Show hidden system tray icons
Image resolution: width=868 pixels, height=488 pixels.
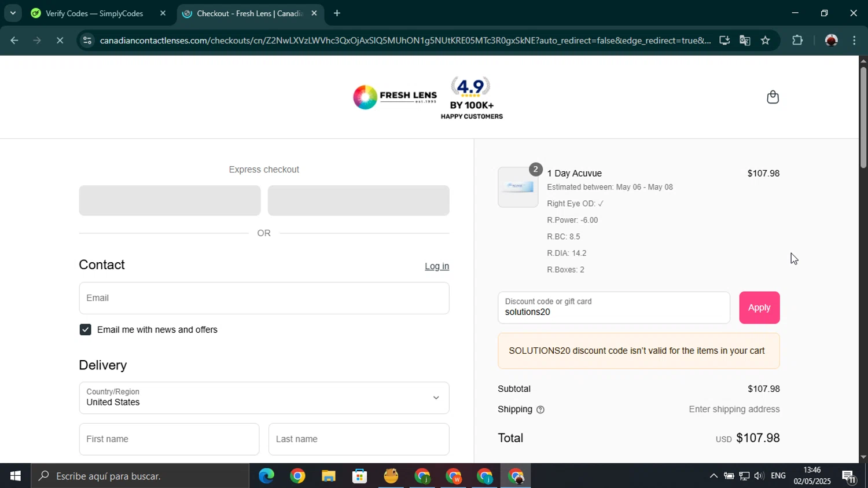713,476
